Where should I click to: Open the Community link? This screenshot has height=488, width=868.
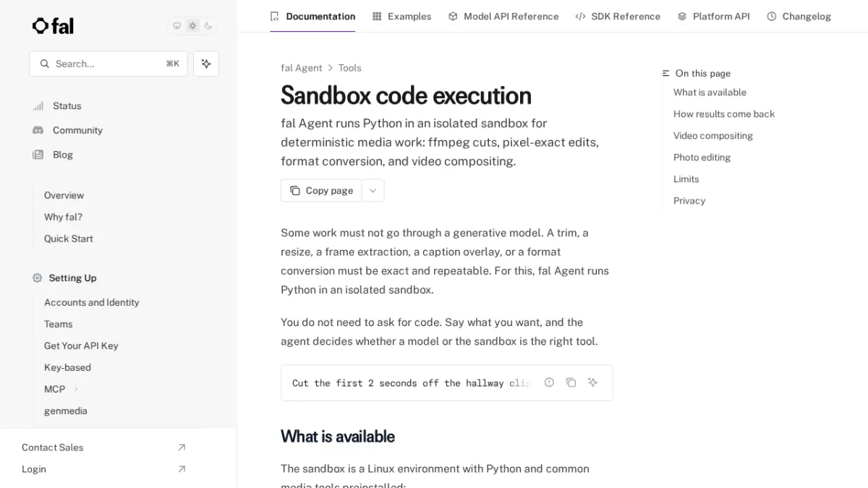click(x=77, y=130)
